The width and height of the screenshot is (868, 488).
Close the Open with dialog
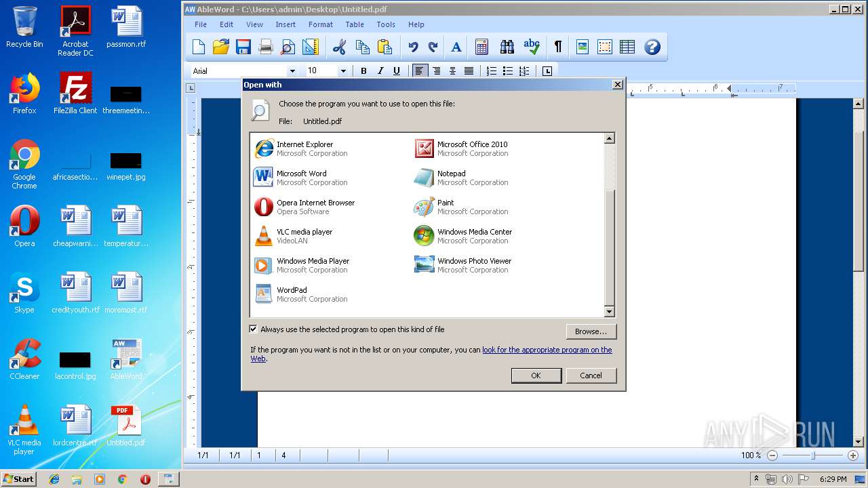[617, 85]
